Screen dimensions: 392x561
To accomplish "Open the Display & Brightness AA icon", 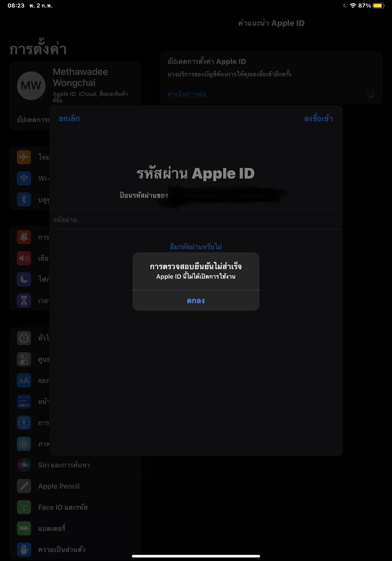I will (24, 380).
